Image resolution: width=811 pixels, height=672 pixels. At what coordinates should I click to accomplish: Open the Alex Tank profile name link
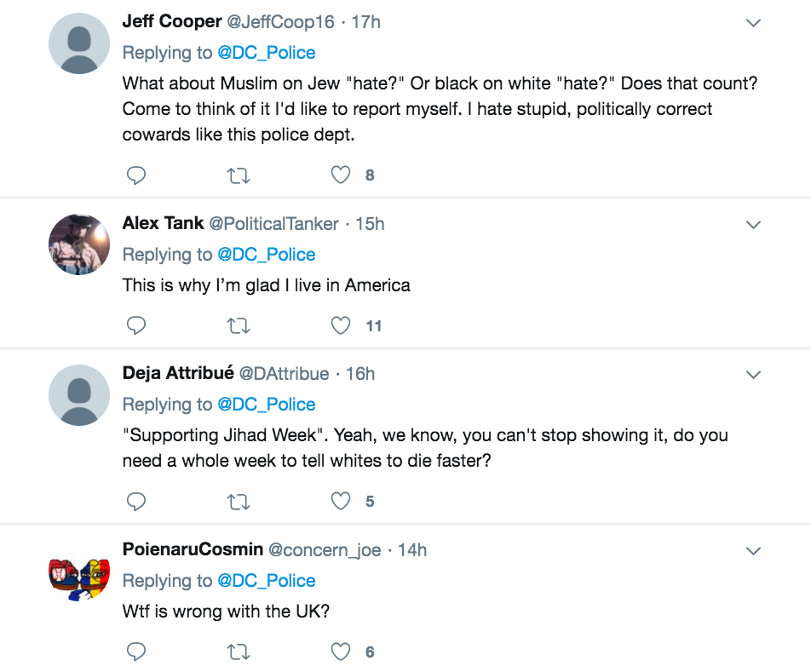click(x=163, y=223)
